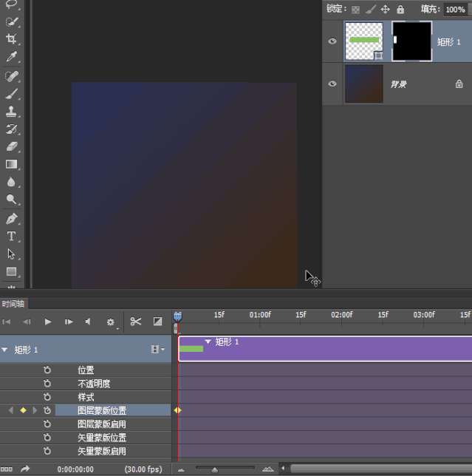The height and width of the screenshot is (476, 472).
Task: Hide the 背景 layer
Action: tap(332, 84)
